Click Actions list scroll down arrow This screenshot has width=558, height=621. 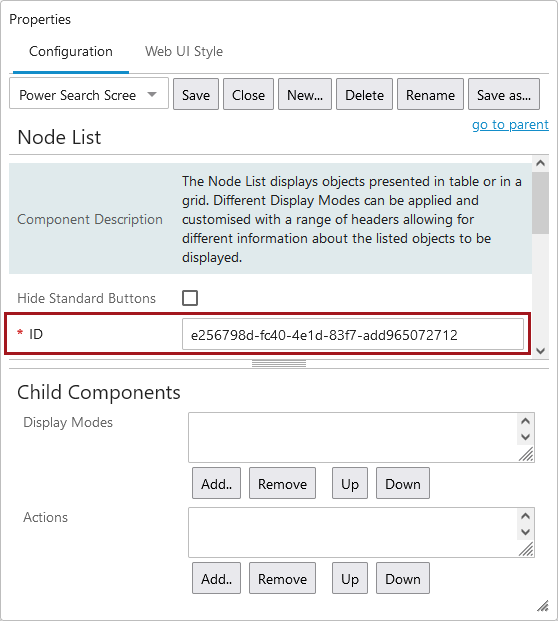pos(526,532)
